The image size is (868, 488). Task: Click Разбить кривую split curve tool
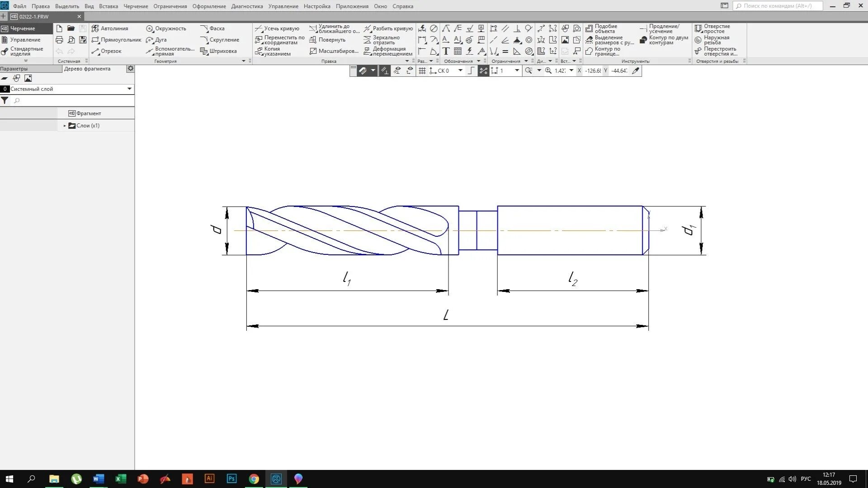[x=388, y=28]
